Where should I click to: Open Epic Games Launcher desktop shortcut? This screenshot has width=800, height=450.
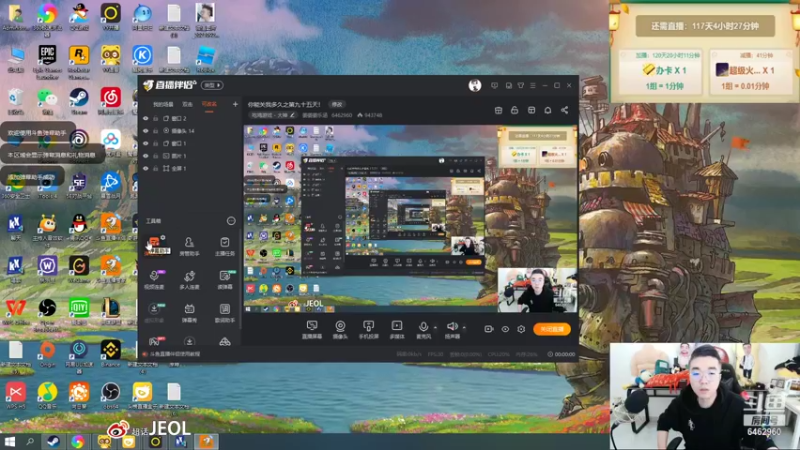tap(47, 61)
